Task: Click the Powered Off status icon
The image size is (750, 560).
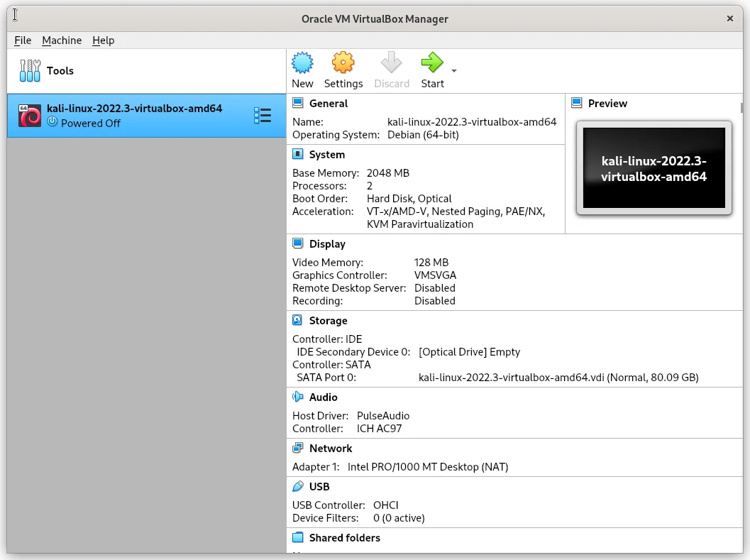Action: [52, 121]
